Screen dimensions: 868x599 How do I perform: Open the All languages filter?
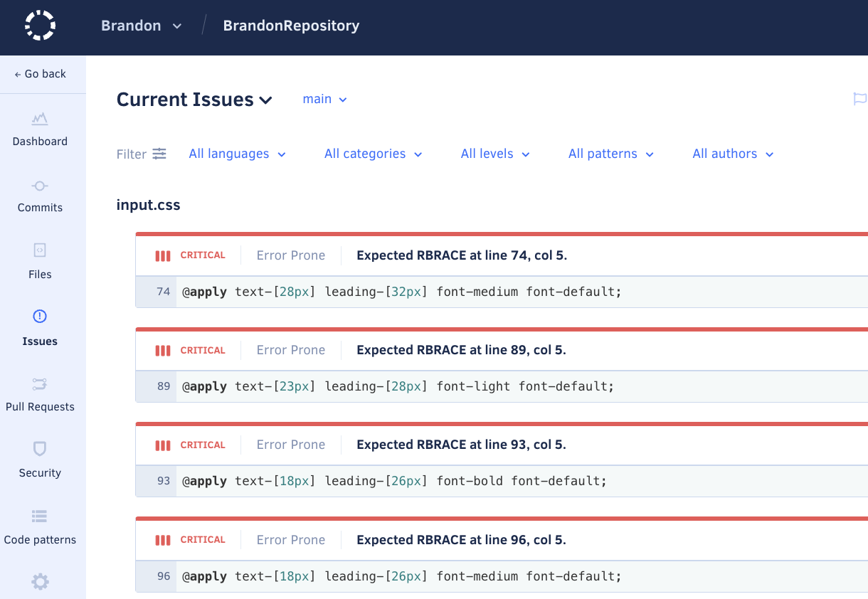(x=237, y=153)
